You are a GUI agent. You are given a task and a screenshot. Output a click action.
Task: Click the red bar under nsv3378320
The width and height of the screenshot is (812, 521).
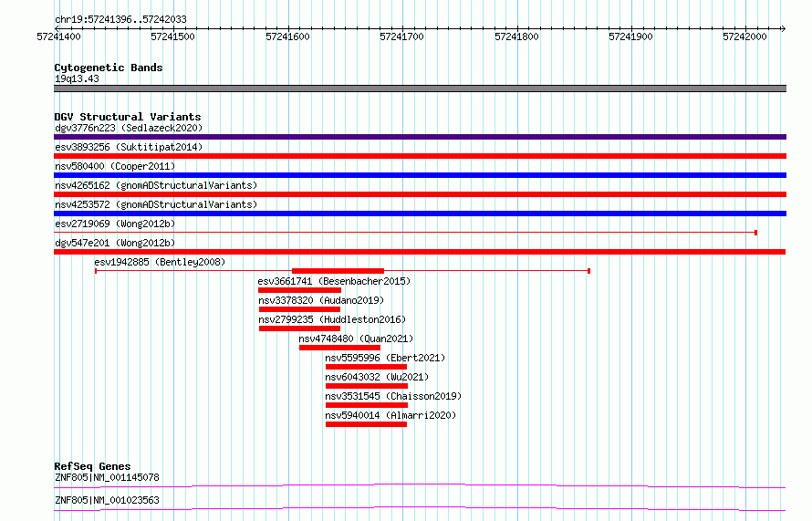[299, 309]
